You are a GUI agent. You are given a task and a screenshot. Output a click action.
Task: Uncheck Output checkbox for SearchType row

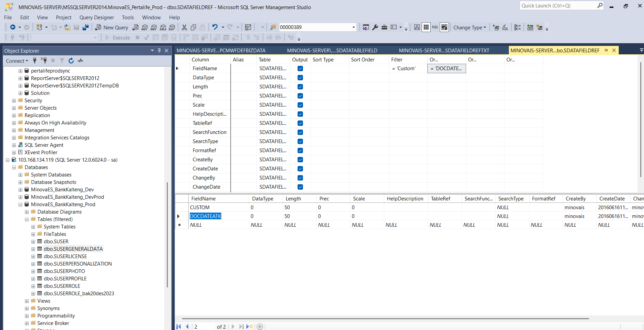(300, 141)
